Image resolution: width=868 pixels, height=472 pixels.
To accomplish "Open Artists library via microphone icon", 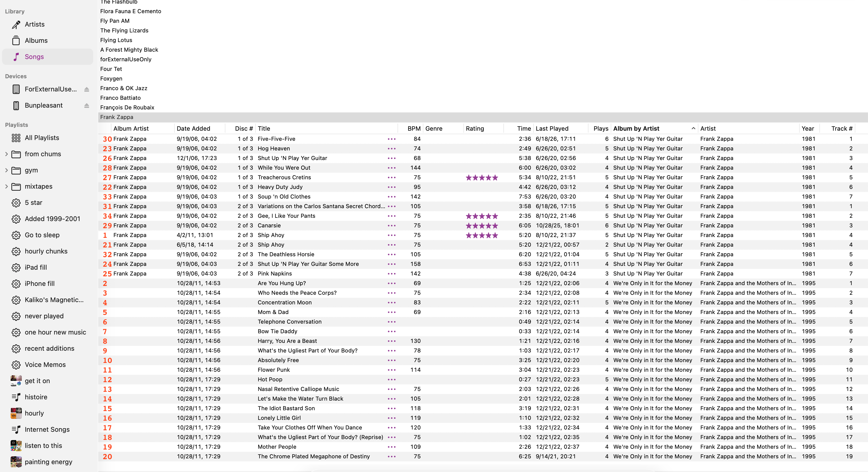I will click(16, 25).
